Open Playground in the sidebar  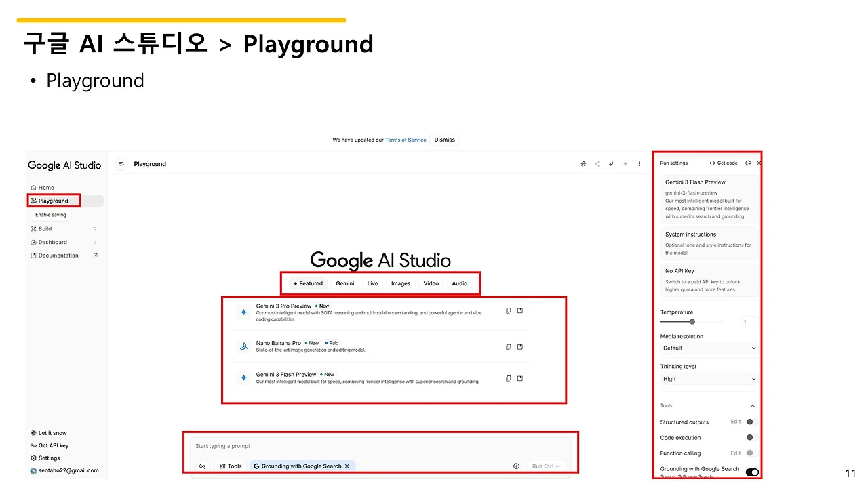point(66,201)
